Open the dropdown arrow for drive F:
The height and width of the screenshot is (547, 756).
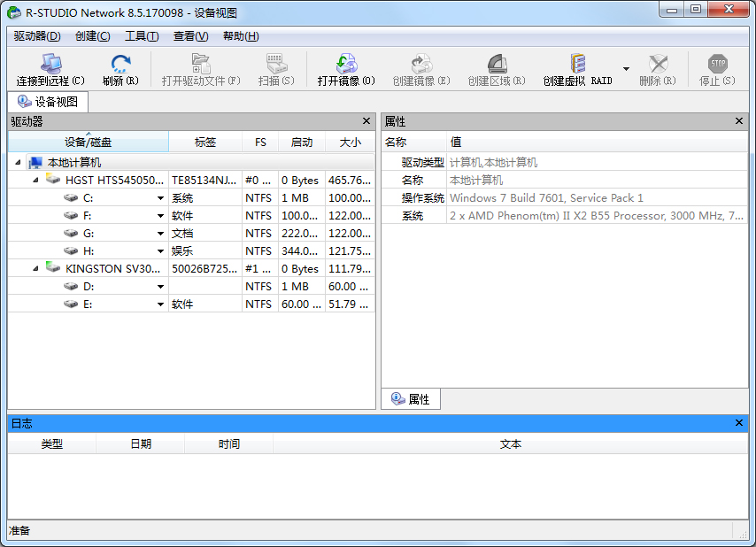(x=160, y=216)
